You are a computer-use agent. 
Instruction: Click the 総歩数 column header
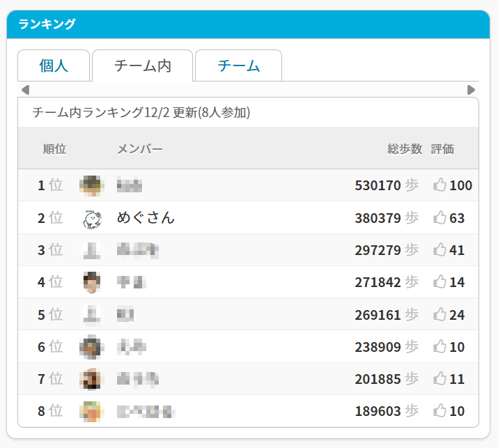pyautogui.click(x=405, y=148)
